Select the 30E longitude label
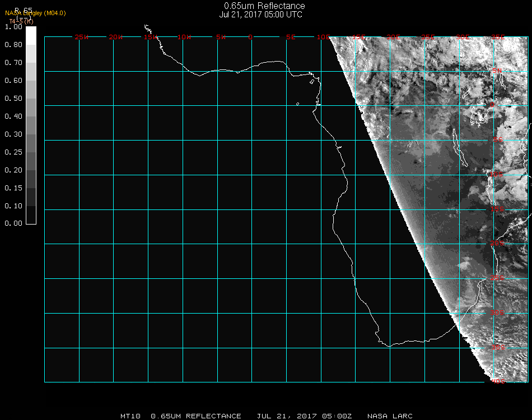Image resolution: width=532 pixels, height=420 pixels. [x=463, y=37]
